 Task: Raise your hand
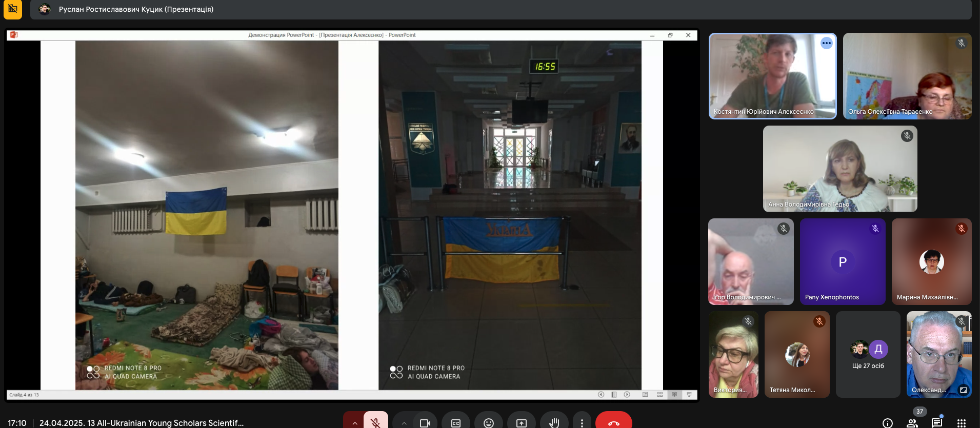point(554,422)
